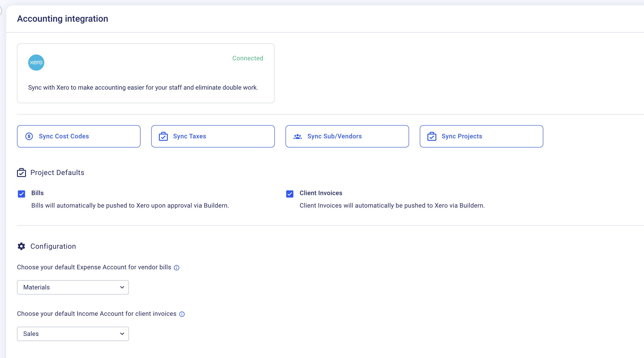Click the Xero logo icon
Screen dimensions: 644x358
[x=36, y=62]
